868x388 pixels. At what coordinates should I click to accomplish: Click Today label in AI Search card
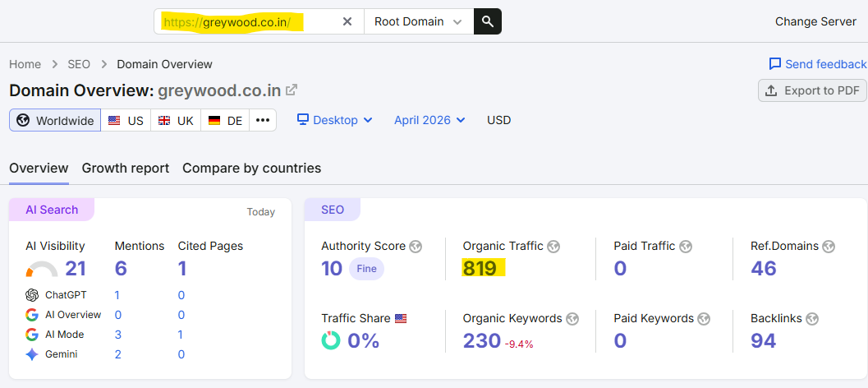[x=261, y=212]
